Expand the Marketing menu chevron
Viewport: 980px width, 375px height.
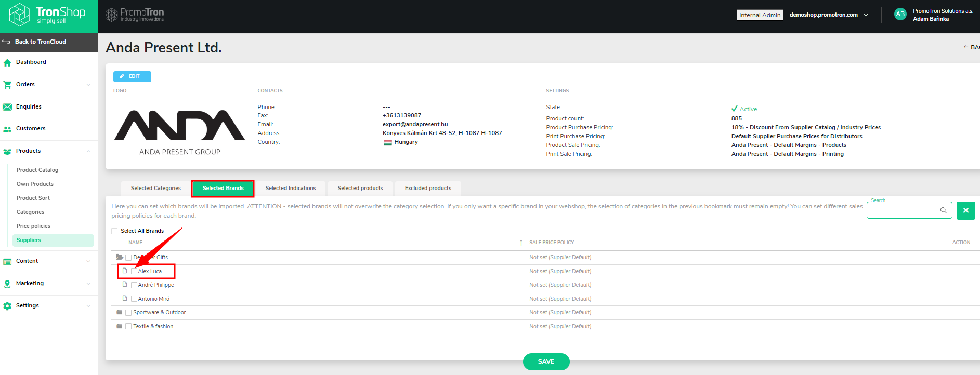88,284
